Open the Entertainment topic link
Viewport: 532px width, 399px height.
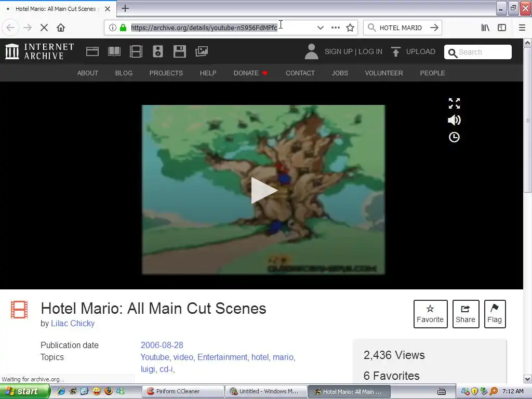(x=222, y=357)
